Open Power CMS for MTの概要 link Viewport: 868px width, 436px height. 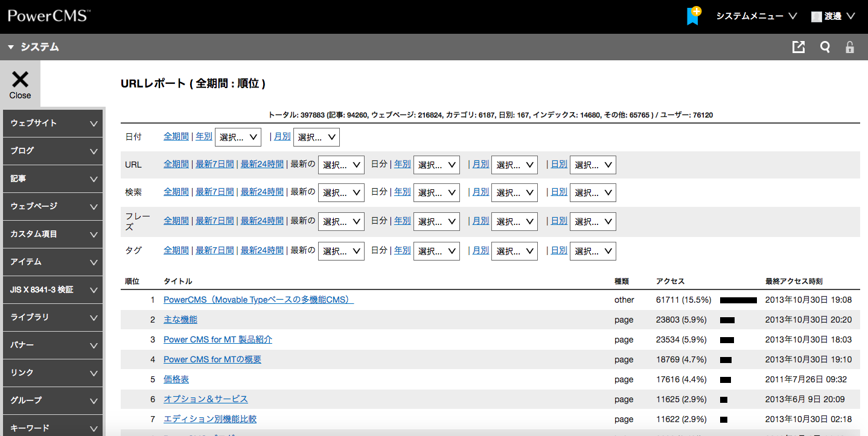(212, 359)
